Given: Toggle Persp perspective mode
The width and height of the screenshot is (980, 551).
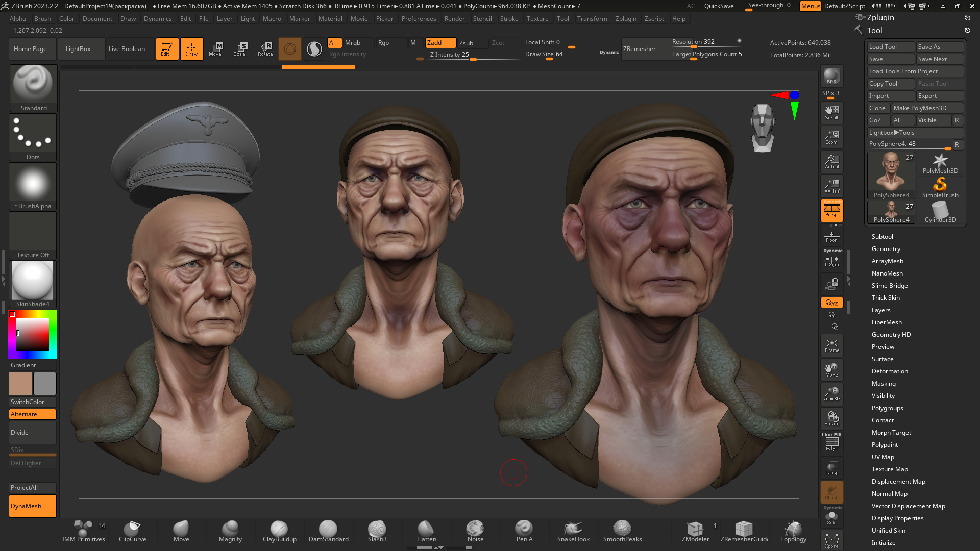Looking at the screenshot, I should coord(831,210).
